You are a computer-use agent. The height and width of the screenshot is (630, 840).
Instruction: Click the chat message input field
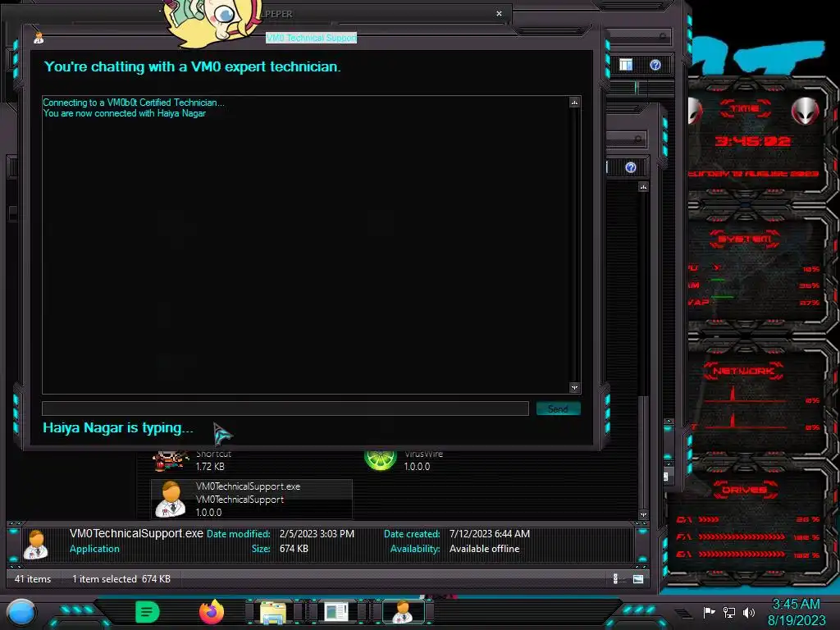point(285,409)
